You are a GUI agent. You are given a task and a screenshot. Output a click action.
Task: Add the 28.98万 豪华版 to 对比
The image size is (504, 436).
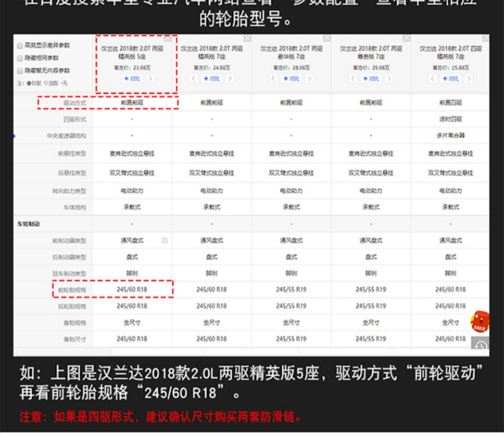(291, 79)
